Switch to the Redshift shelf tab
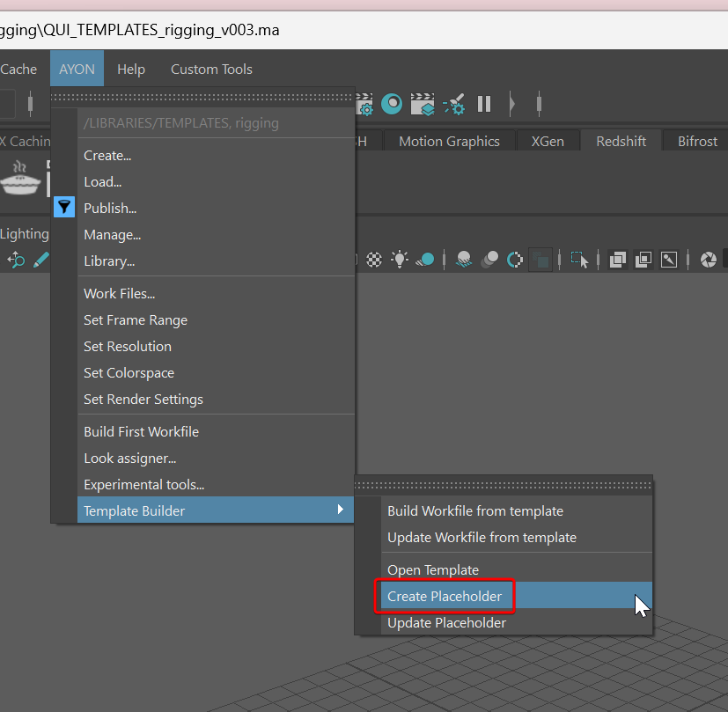The height and width of the screenshot is (712, 728). [621, 141]
